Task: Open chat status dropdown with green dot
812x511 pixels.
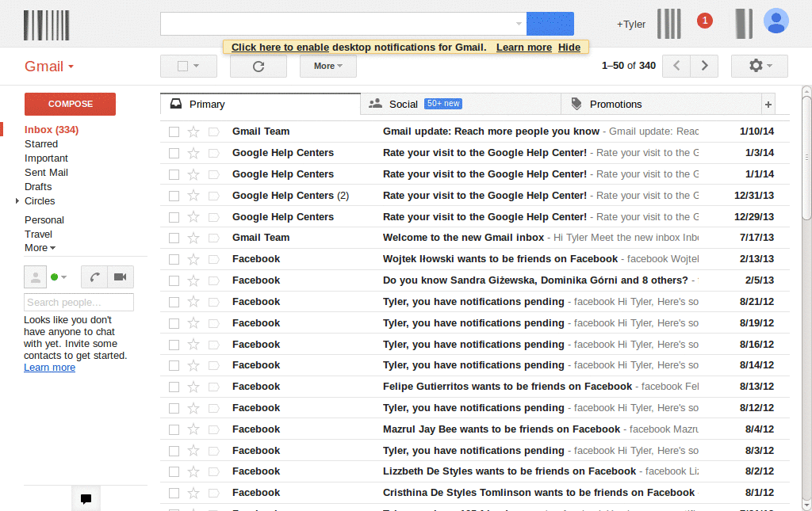Action: (x=59, y=277)
